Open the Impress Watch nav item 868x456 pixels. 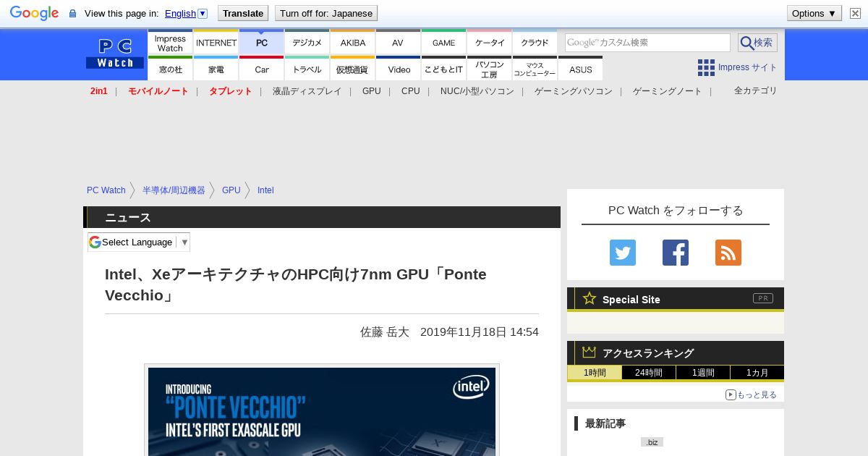point(170,43)
